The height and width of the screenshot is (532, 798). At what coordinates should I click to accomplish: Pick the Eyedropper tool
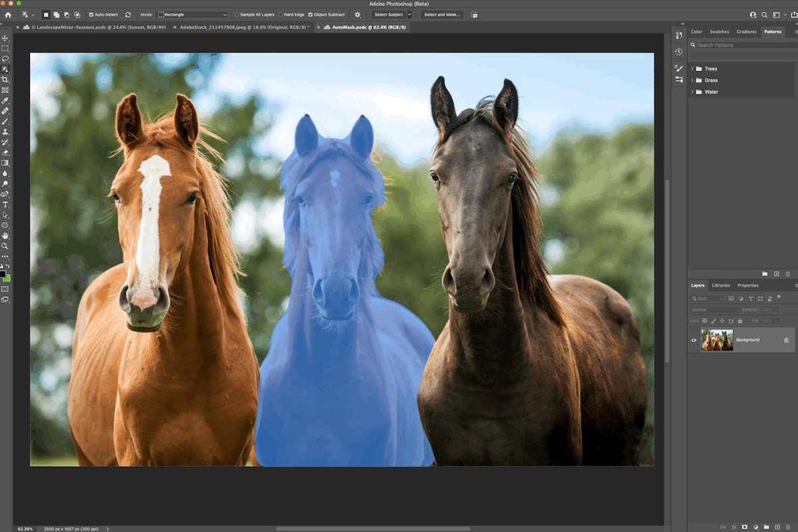pyautogui.click(x=5, y=100)
